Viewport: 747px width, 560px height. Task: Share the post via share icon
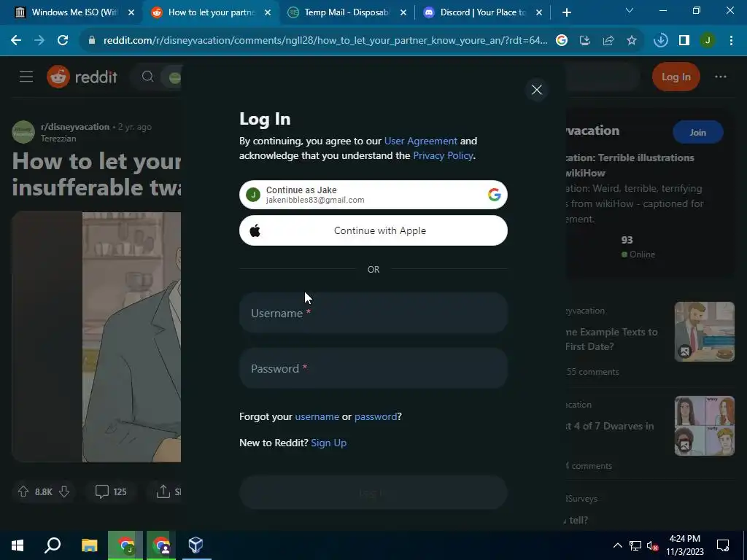(163, 491)
